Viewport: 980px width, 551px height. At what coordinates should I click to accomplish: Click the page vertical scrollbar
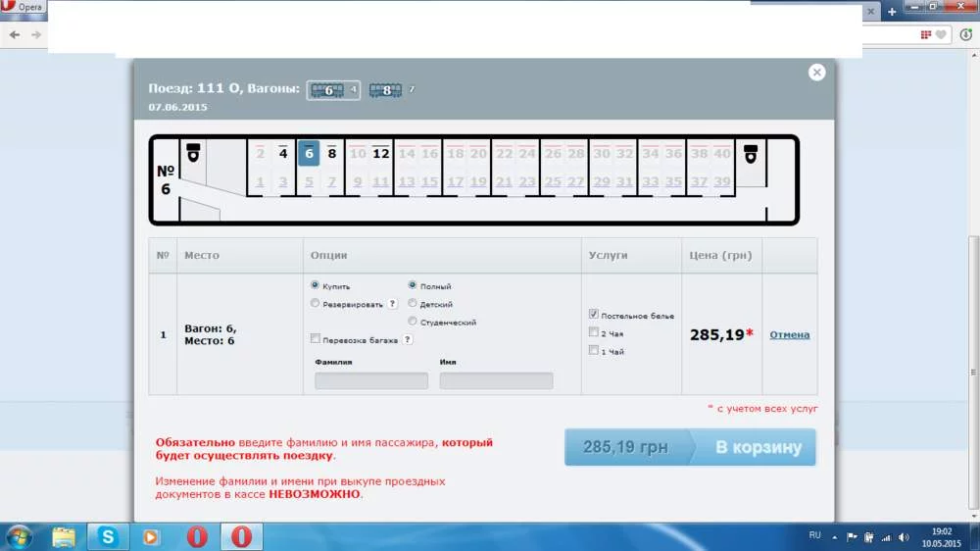[973, 373]
